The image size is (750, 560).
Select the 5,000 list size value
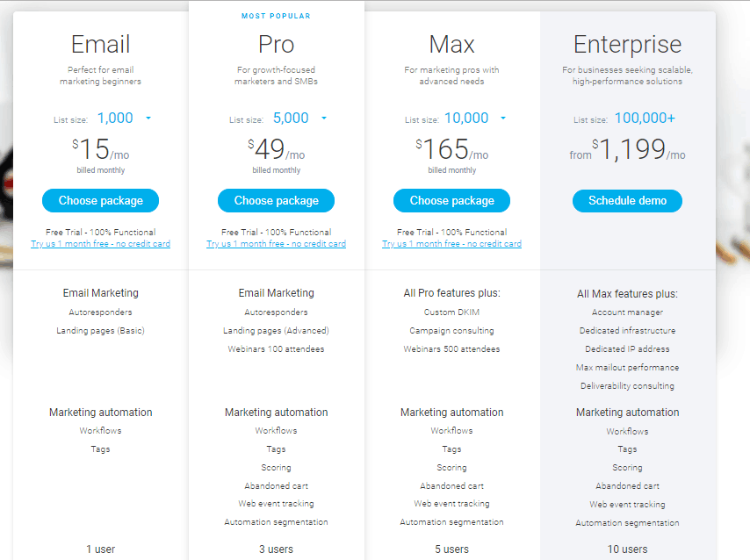(291, 118)
